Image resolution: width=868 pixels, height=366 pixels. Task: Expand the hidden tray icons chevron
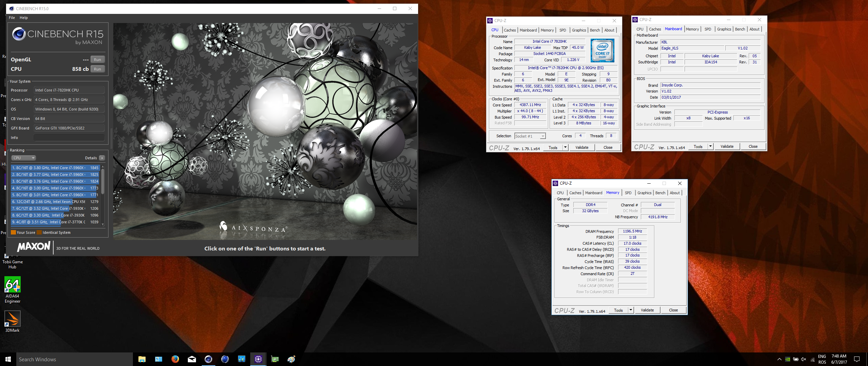[780, 359]
